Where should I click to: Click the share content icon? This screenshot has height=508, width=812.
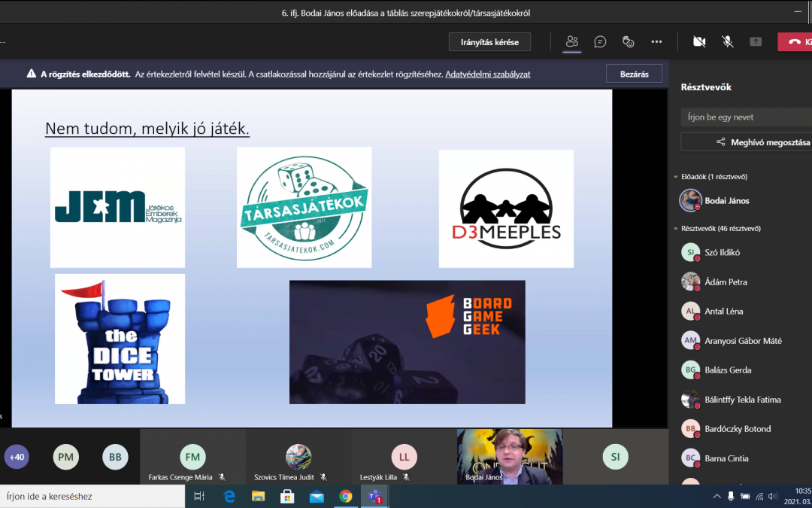(x=756, y=42)
